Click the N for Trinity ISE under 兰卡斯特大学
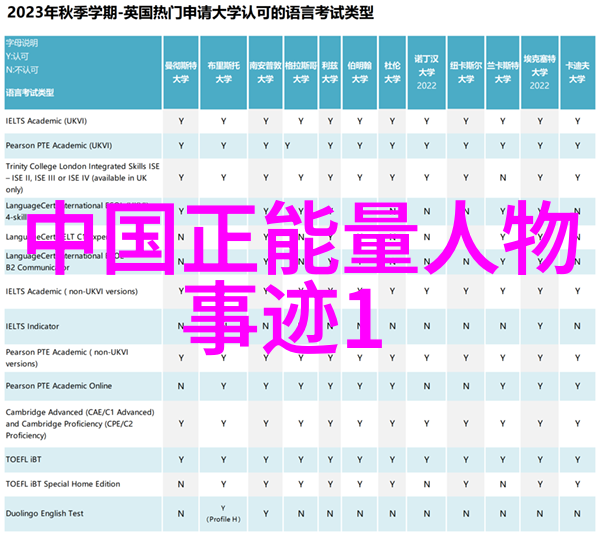The width and height of the screenshot is (600, 536). click(502, 178)
